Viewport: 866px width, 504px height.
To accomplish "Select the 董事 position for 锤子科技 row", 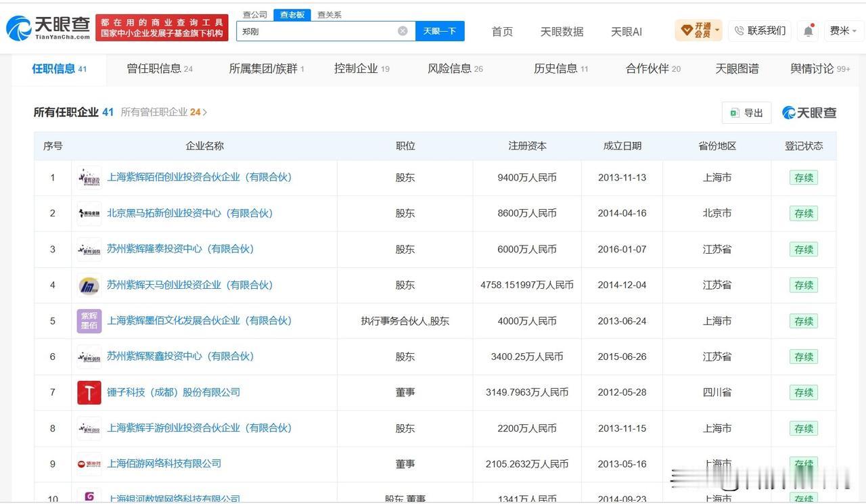I will pos(405,392).
